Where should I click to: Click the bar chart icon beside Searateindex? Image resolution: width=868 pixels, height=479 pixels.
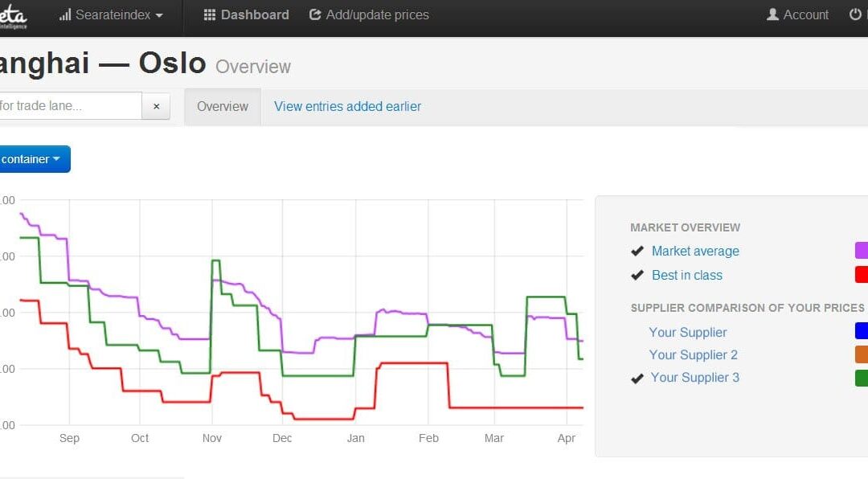[65, 15]
